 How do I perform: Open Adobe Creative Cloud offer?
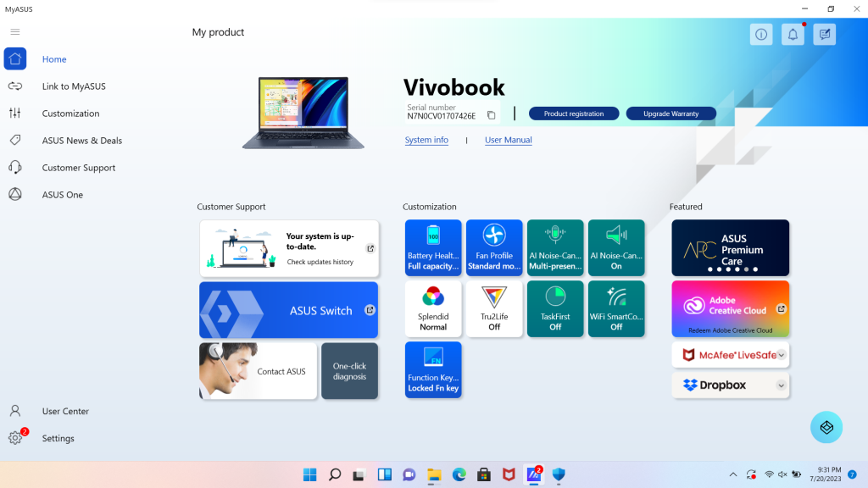click(x=730, y=308)
